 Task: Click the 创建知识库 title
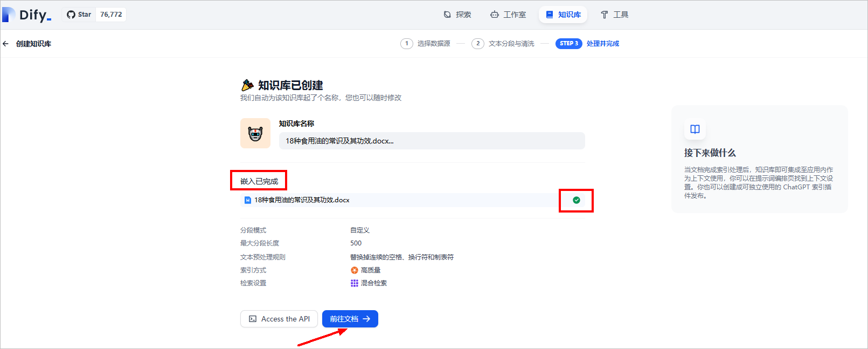34,44
